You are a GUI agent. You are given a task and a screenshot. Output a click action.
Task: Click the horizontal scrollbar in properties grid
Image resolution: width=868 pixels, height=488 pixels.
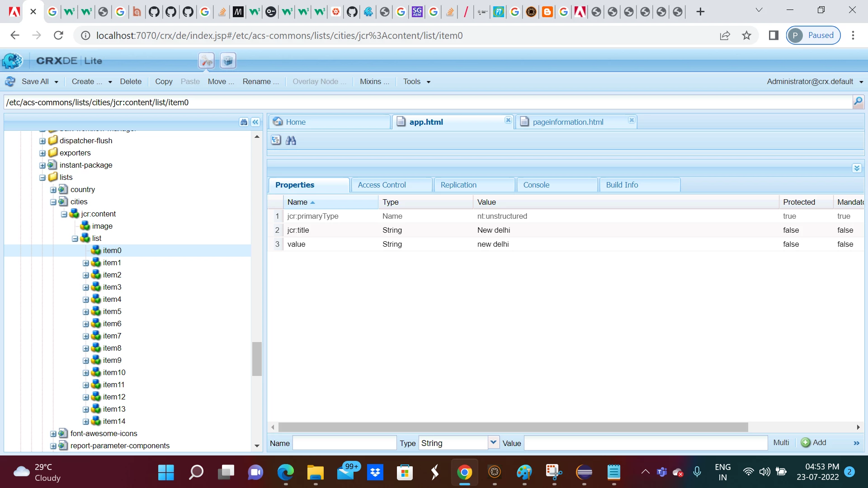(x=513, y=427)
